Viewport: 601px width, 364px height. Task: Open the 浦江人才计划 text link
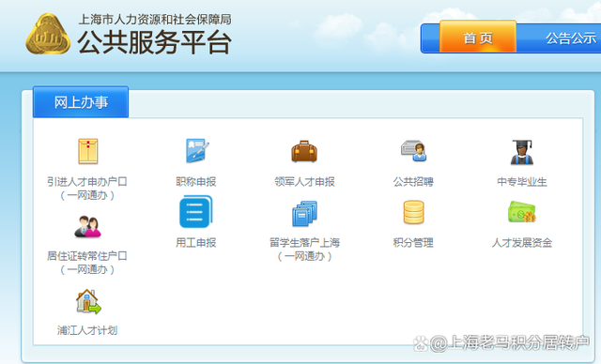point(87,330)
